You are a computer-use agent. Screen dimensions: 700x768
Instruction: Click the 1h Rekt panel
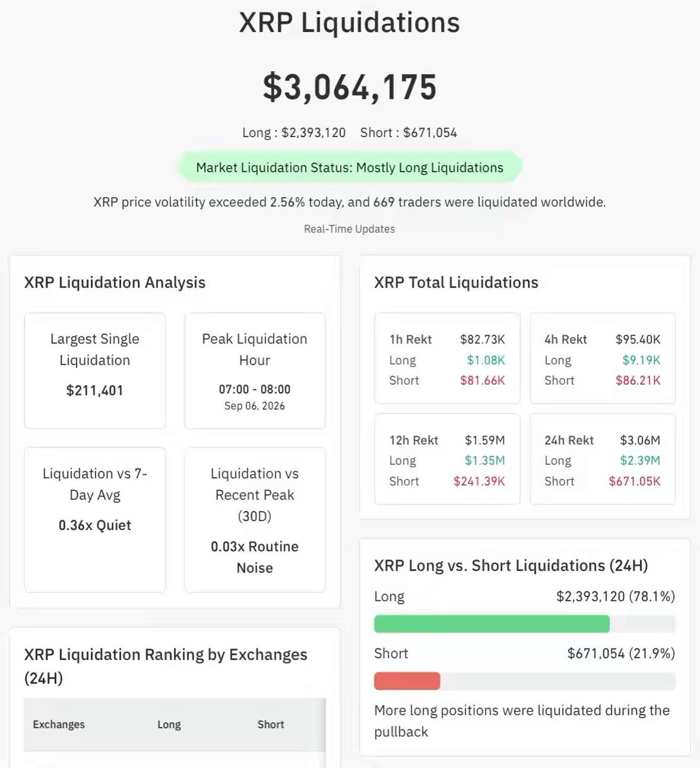(x=447, y=358)
